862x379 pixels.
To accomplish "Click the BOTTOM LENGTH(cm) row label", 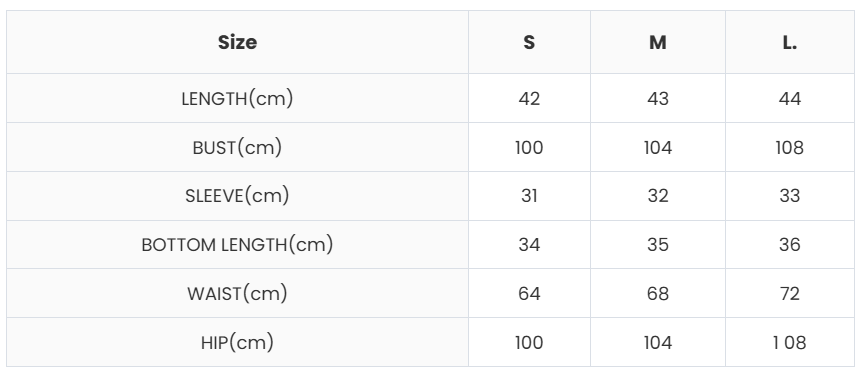I will (237, 245).
